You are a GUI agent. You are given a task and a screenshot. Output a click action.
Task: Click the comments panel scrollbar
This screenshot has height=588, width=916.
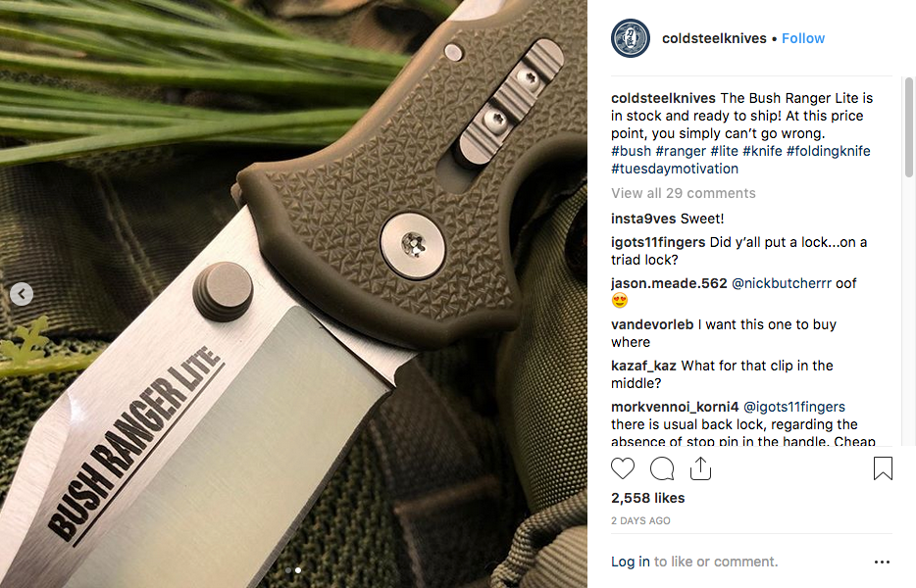pyautogui.click(x=908, y=126)
